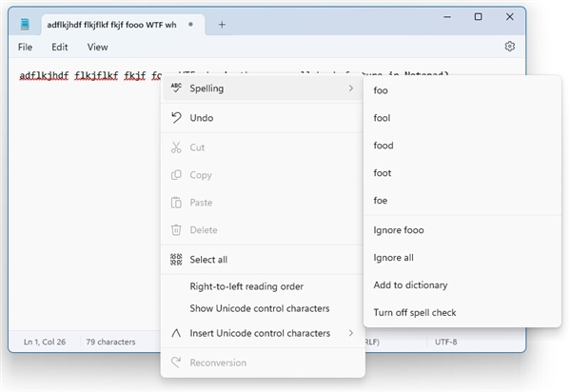Click the Spelling ABC icon

175,88
